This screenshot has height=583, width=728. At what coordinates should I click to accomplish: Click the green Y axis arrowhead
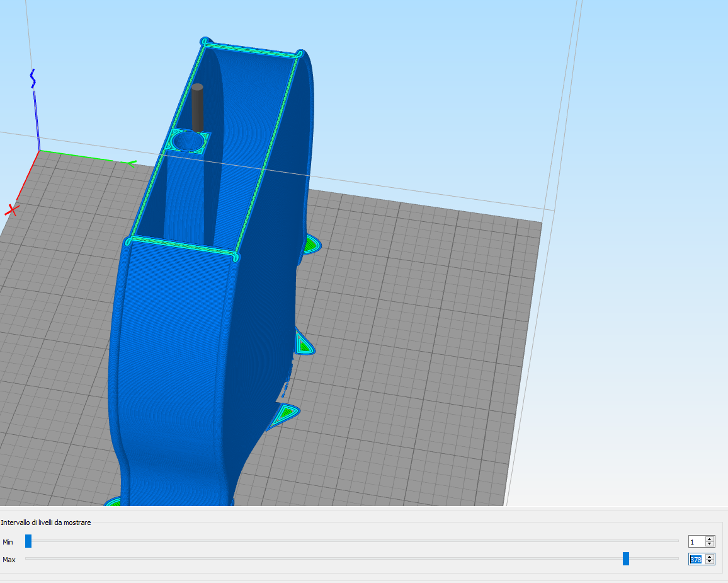[x=131, y=163]
